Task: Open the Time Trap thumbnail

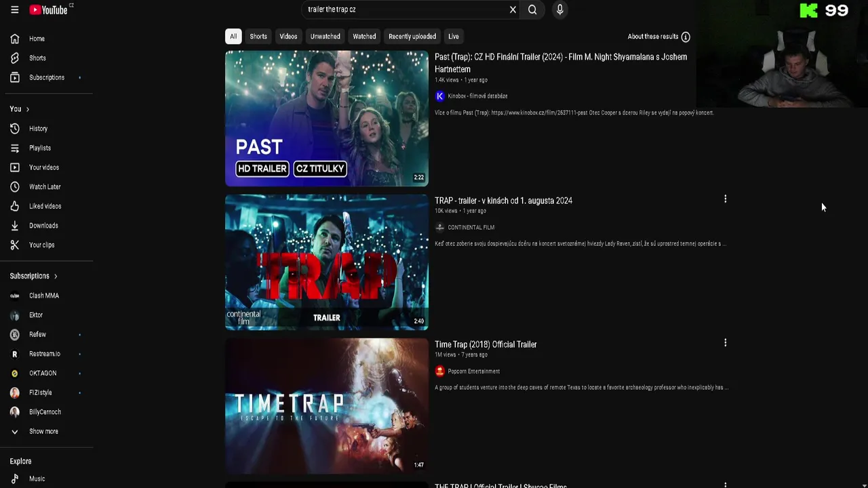Action: [327, 406]
